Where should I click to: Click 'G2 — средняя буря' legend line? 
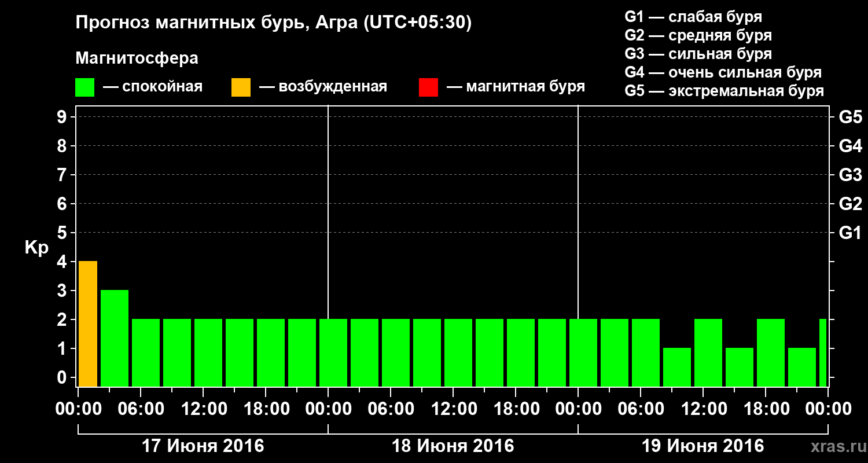tap(698, 35)
